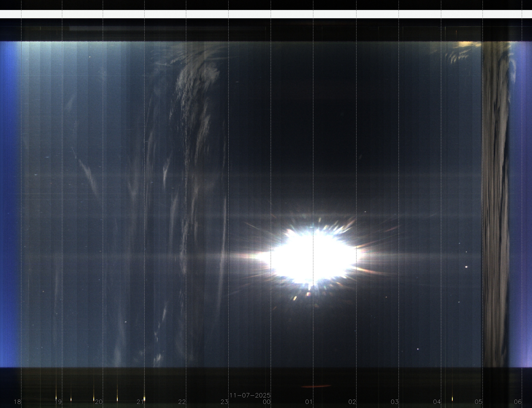Image resolution: width=532 pixels, height=408 pixels.
Task: Click the bright star left of 05 line
Action: [x=466, y=267]
